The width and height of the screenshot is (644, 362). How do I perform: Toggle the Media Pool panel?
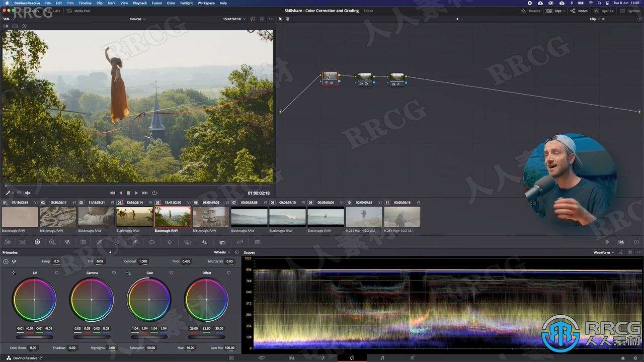78,11
